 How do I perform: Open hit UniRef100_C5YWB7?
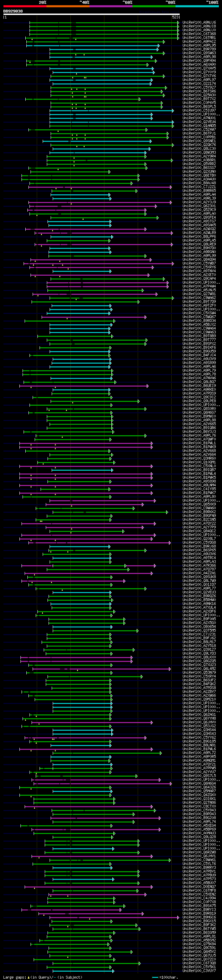tap(199, 264)
